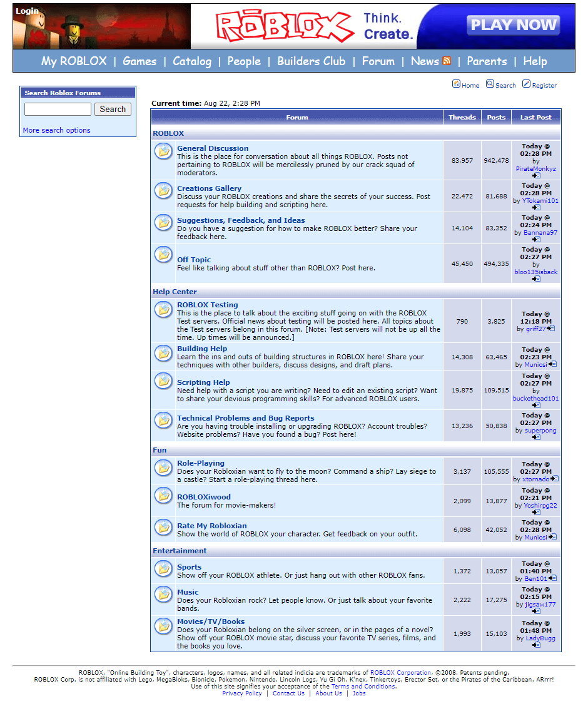Go to Games in navigation bar
The height and width of the screenshot is (701, 588).
(139, 61)
